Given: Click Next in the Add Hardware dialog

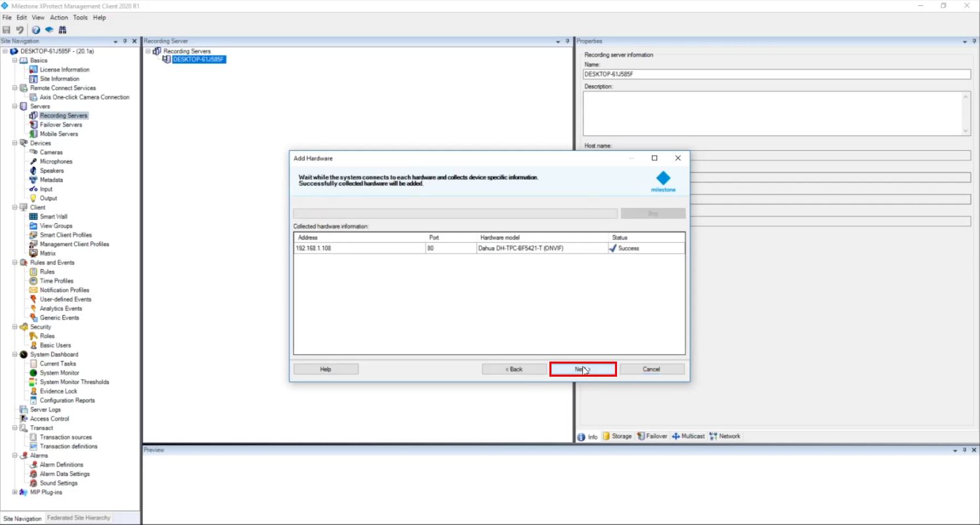Looking at the screenshot, I should [x=583, y=369].
